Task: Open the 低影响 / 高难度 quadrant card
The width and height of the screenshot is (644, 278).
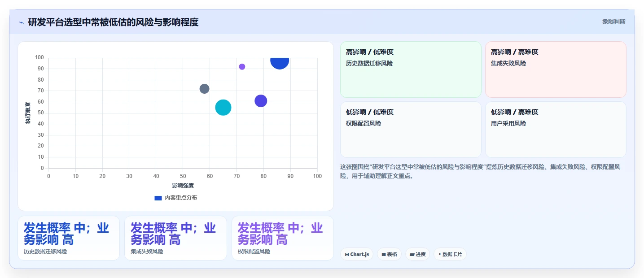Action: (556, 130)
